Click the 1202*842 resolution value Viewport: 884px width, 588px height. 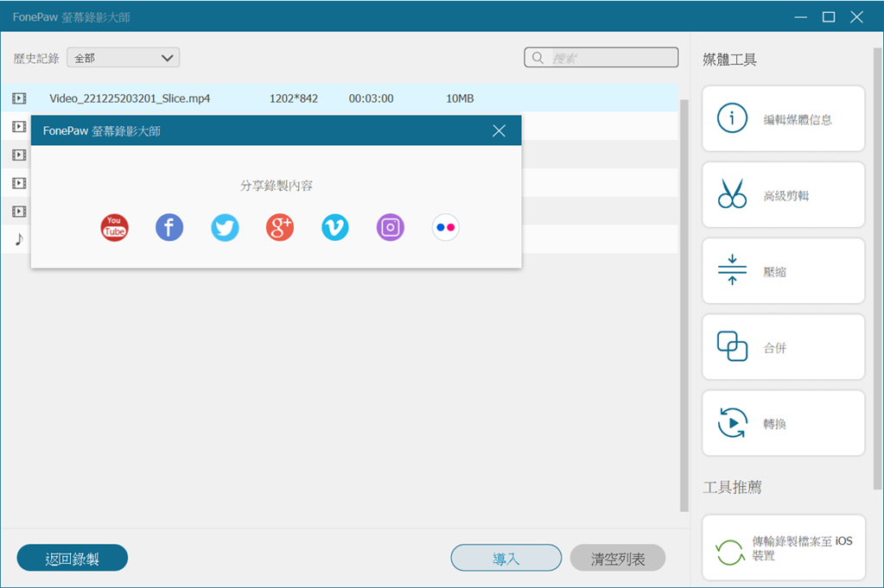coord(294,98)
